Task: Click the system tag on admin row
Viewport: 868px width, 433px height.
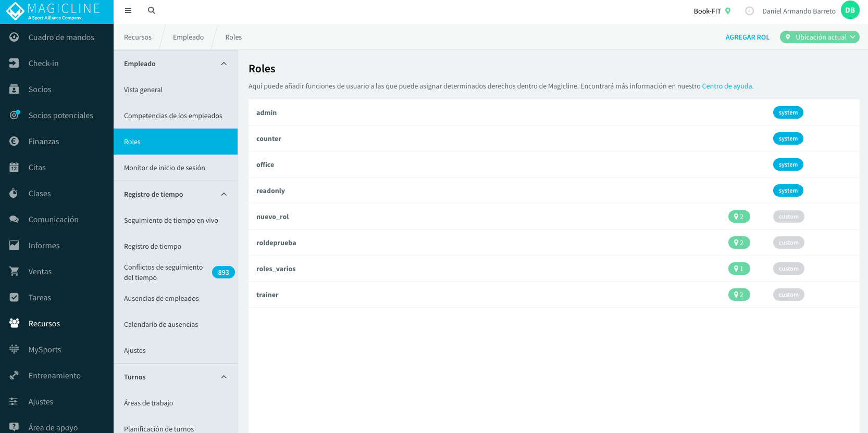Action: tap(788, 112)
